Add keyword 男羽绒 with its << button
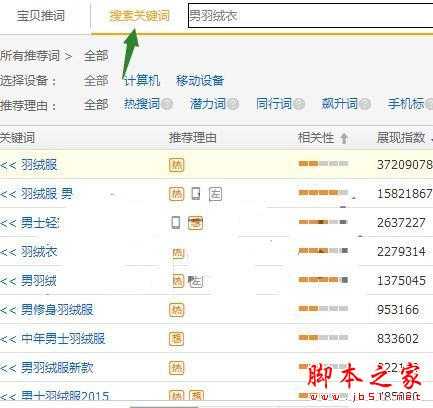Screen dimensions: 433x408 pyautogui.click(x=8, y=281)
